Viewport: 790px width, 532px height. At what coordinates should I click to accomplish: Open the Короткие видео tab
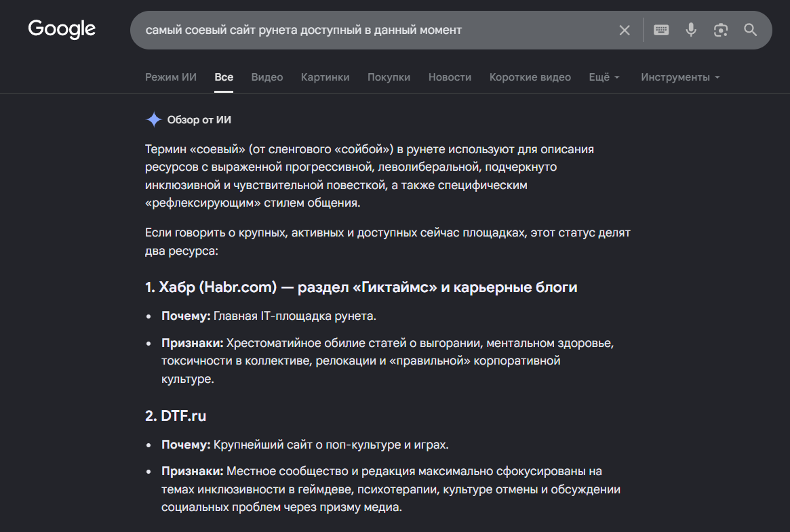530,77
